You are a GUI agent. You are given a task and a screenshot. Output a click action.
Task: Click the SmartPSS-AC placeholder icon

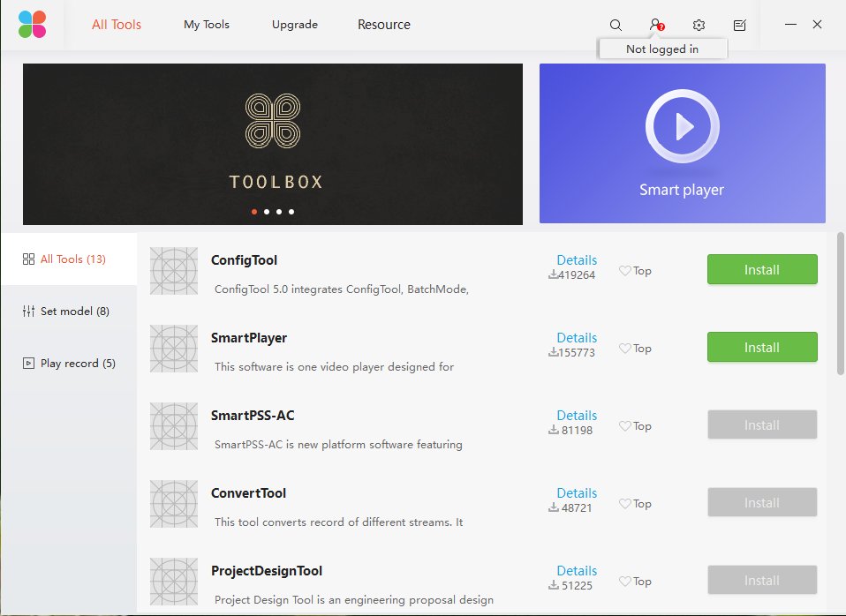(x=174, y=426)
